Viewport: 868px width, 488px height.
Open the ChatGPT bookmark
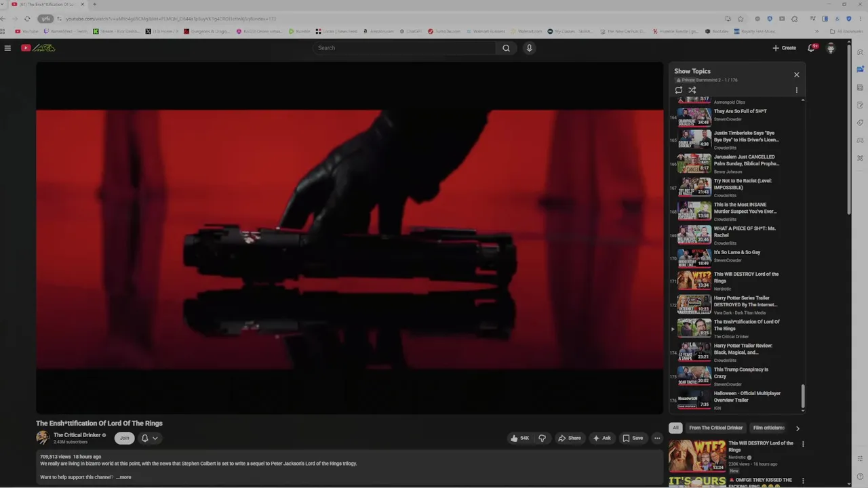click(410, 31)
